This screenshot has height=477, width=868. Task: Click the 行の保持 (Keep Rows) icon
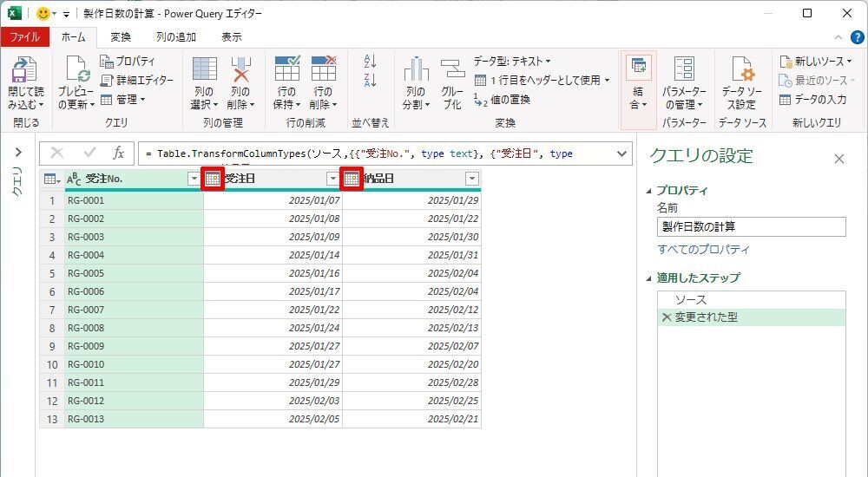click(286, 69)
